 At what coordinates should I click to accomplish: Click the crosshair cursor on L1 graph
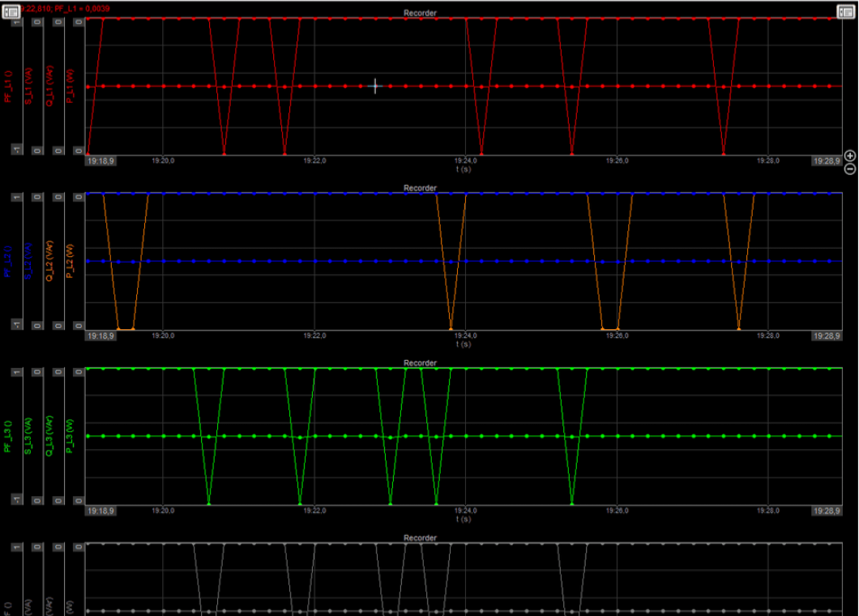(x=375, y=86)
